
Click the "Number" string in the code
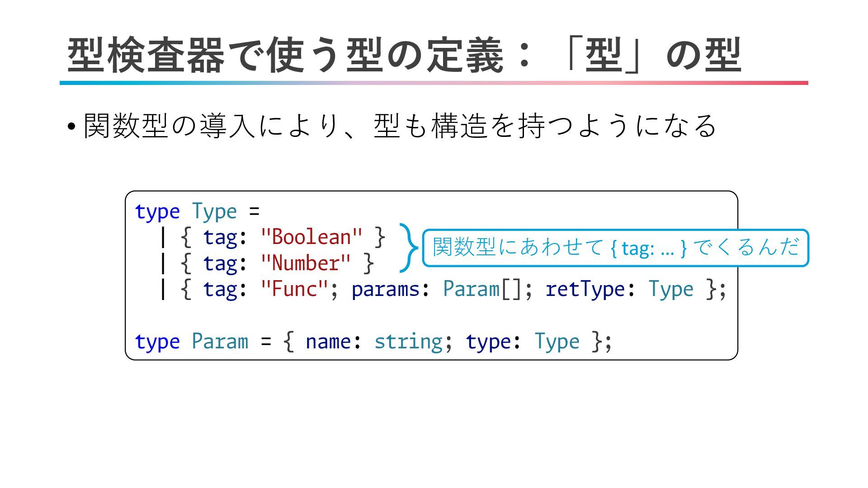(306, 263)
